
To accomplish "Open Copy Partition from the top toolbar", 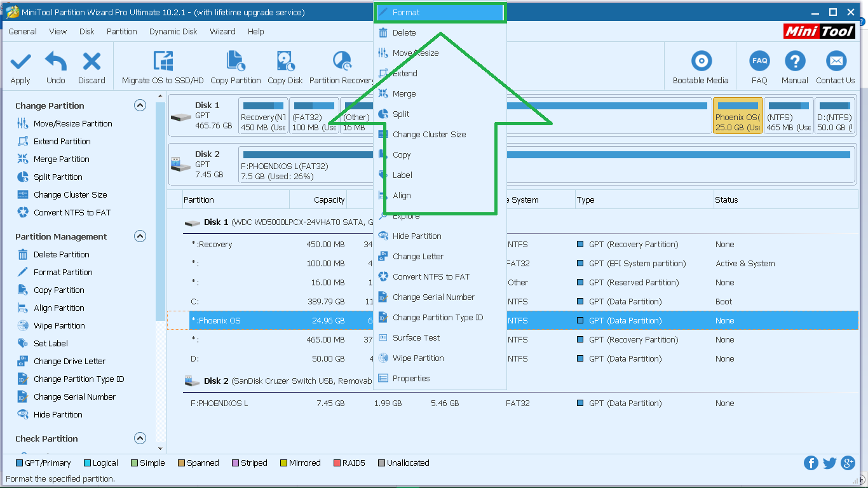I will (x=236, y=67).
